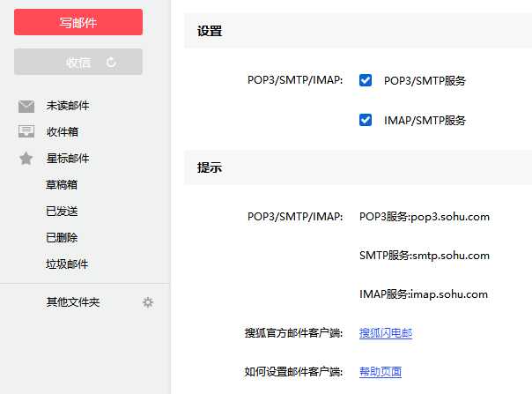
Task: Click the refresh icon on 收信 button
Action: click(111, 63)
